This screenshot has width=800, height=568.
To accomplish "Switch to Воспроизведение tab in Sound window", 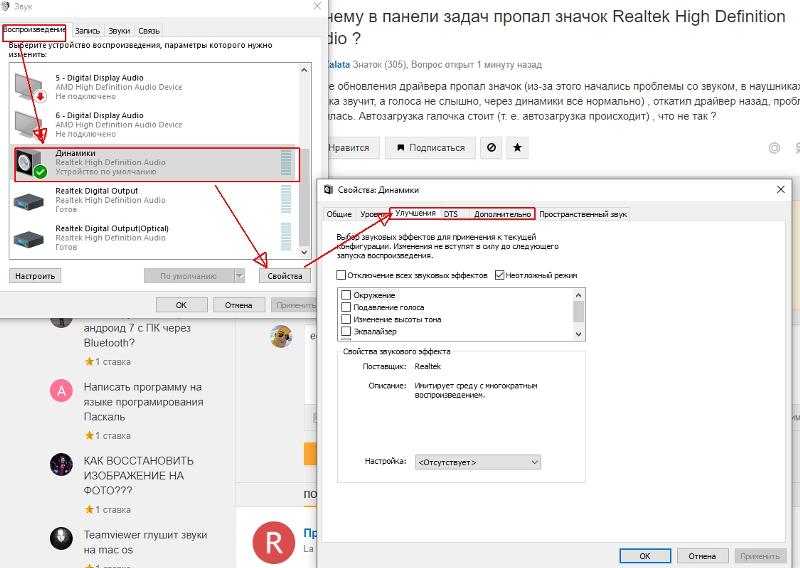I will (x=34, y=31).
